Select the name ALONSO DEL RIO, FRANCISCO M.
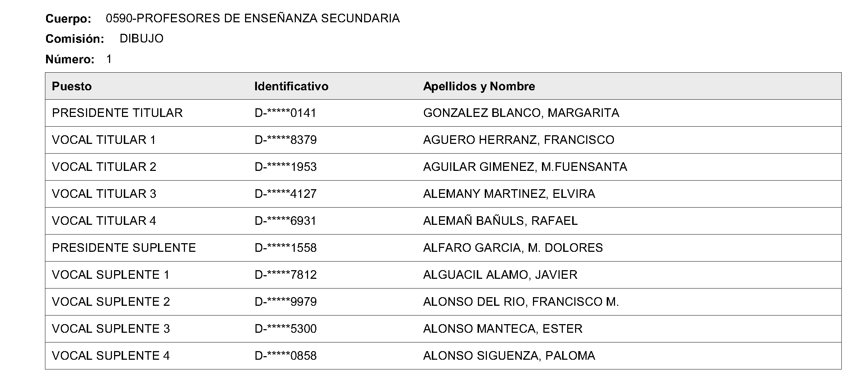Viewport: 868px width, 377px height. tap(521, 302)
